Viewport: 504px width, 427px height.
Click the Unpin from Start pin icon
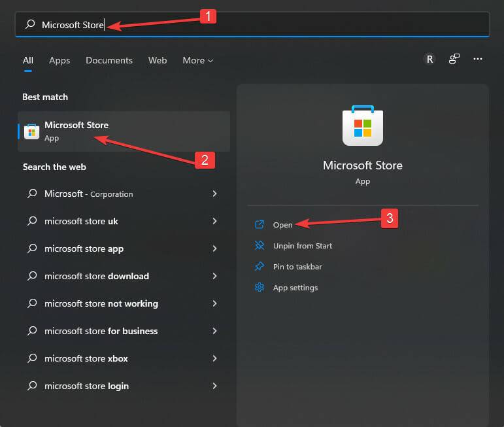tap(260, 246)
